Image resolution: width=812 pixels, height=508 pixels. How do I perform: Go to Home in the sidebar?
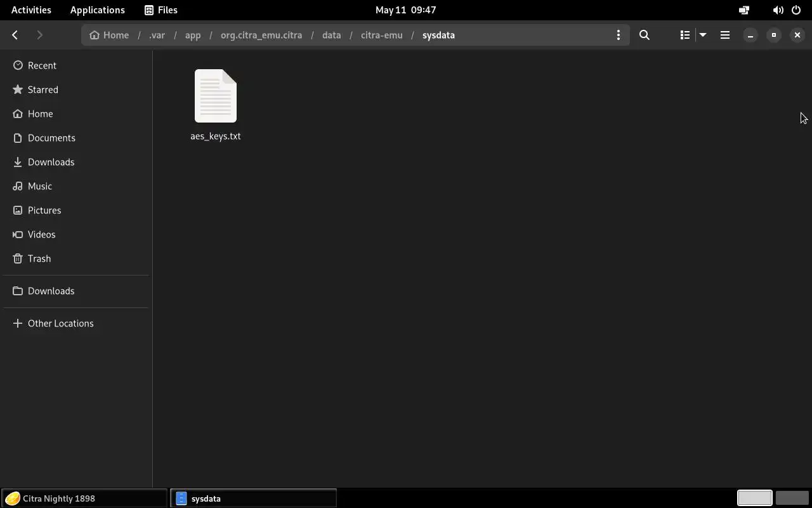coord(76,114)
